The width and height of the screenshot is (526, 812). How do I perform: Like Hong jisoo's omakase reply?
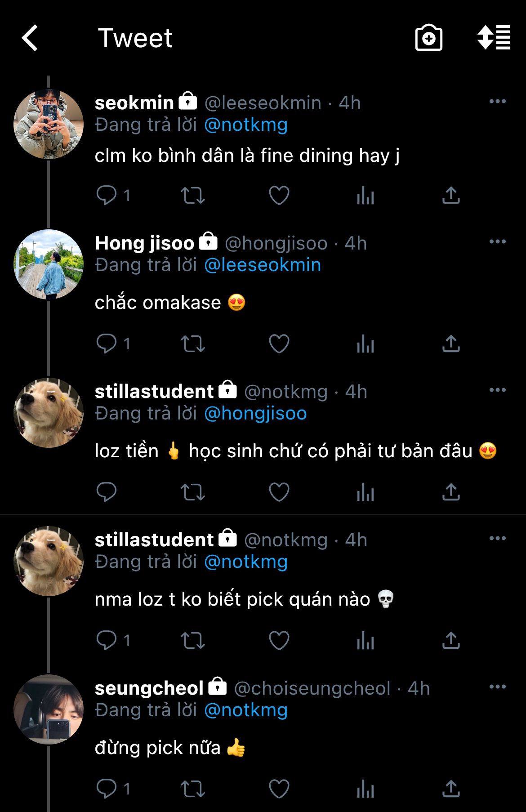(279, 344)
